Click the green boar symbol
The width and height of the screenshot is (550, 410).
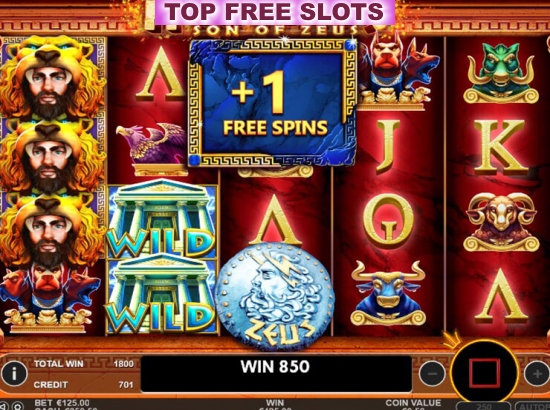coord(500,73)
